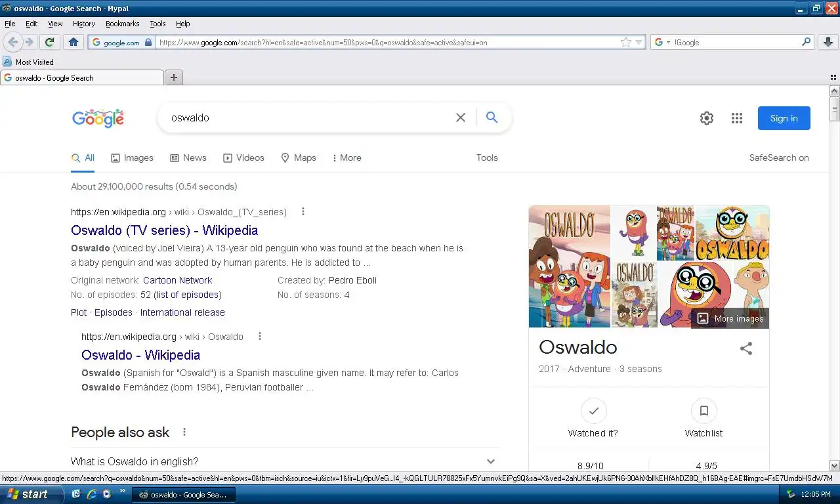Follow the Cartoon Network link

point(178,280)
